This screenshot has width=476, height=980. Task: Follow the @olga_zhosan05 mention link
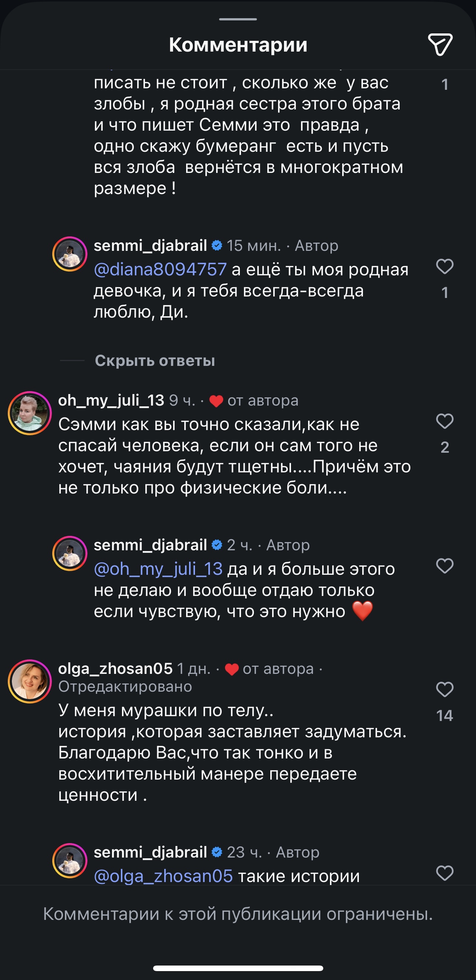[x=163, y=876]
